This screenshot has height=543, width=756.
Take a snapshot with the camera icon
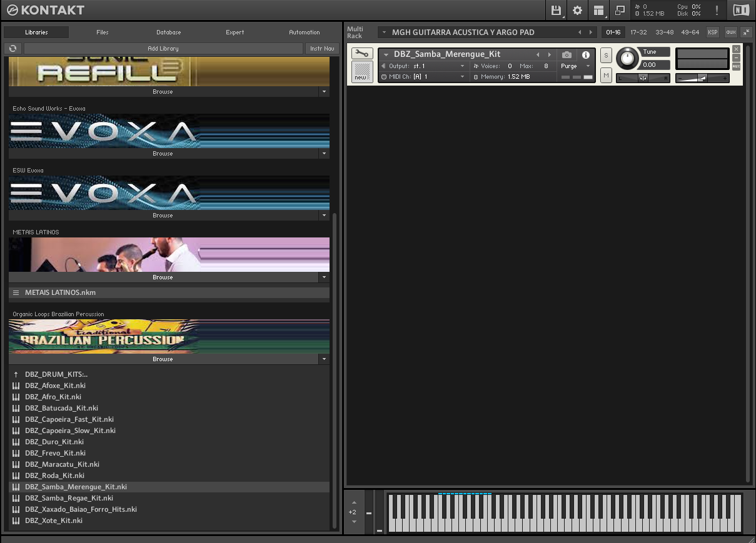point(567,55)
